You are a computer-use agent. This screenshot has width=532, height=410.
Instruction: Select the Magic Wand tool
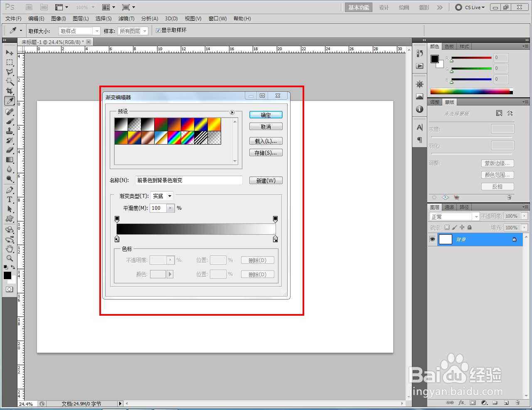(10, 81)
